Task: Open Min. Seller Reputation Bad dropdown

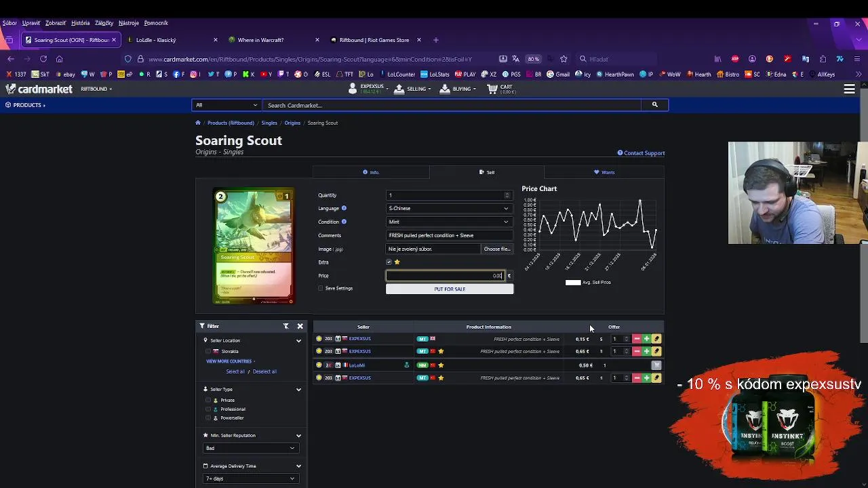Action: pos(250,448)
